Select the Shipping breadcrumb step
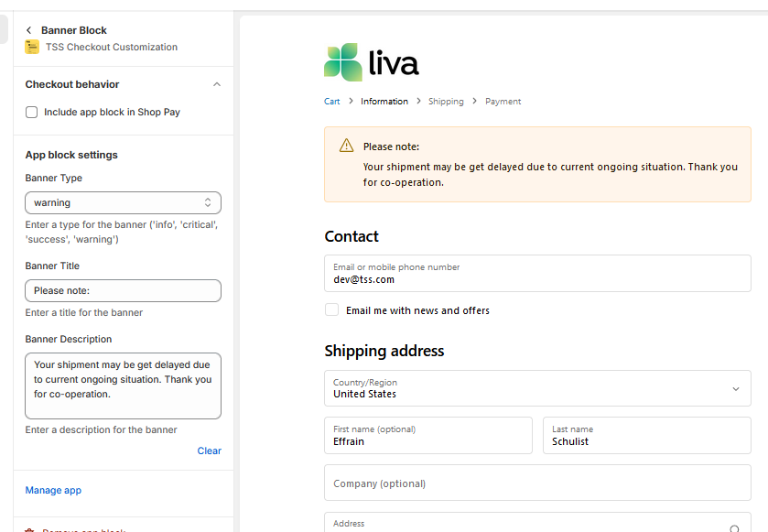Viewport: 768px width, 532px height. click(446, 102)
